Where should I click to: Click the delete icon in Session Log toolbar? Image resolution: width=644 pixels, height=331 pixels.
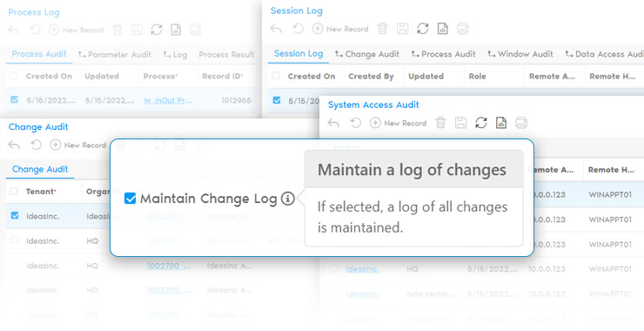[x=382, y=29]
